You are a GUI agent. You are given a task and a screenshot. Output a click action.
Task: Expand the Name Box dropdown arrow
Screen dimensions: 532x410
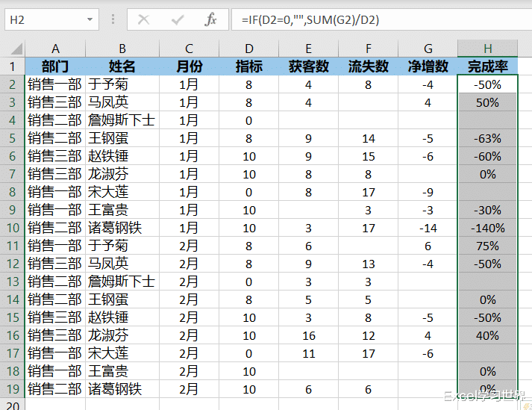click(90, 19)
